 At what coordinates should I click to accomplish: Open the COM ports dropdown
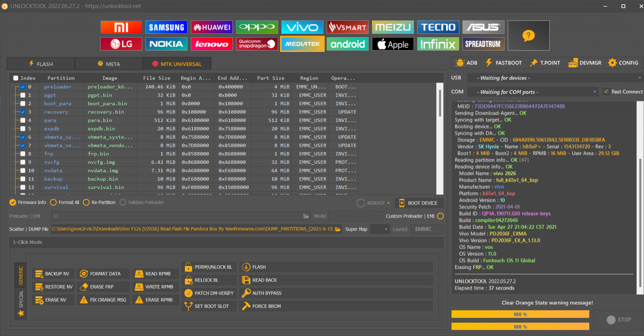click(x=532, y=92)
